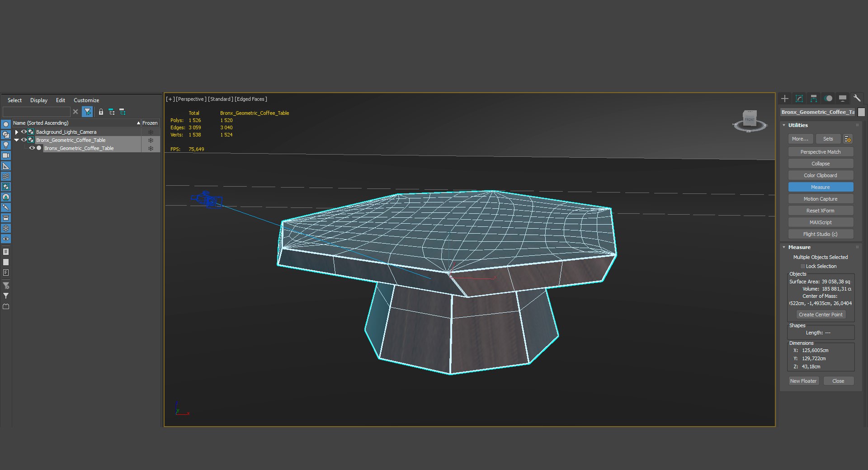Sort by Name column header
Image resolution: width=868 pixels, height=470 pixels.
[x=76, y=123]
